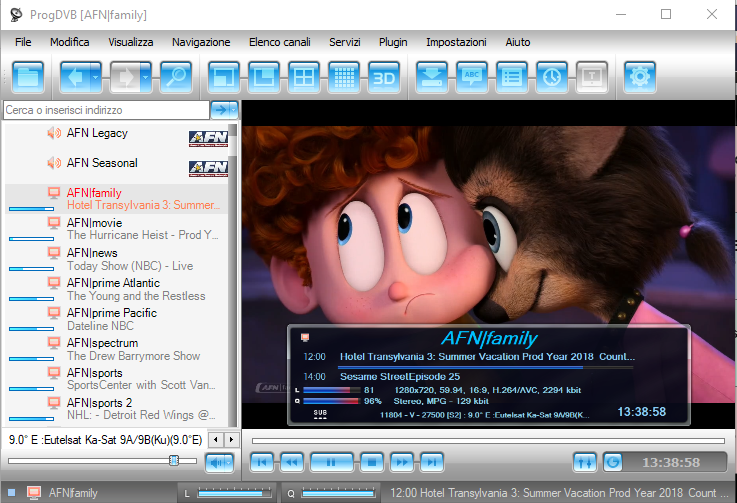Mute audio with the speaker button

216,463
